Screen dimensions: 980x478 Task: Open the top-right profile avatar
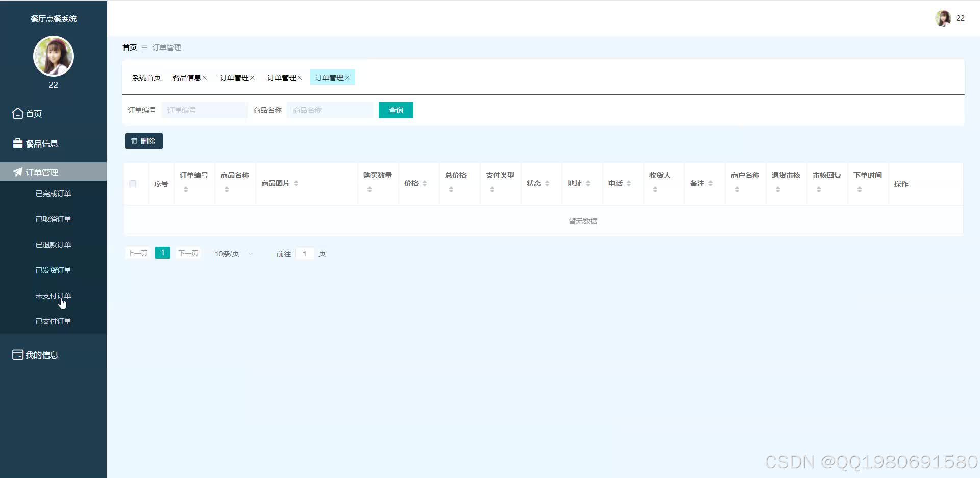coord(943,18)
